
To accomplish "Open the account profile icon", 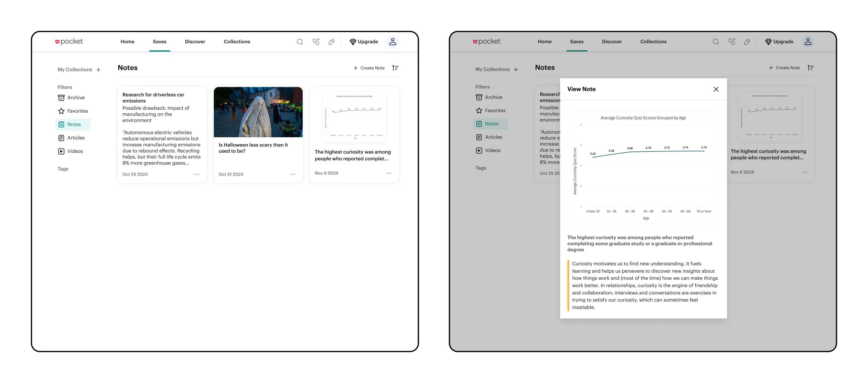I will [392, 41].
